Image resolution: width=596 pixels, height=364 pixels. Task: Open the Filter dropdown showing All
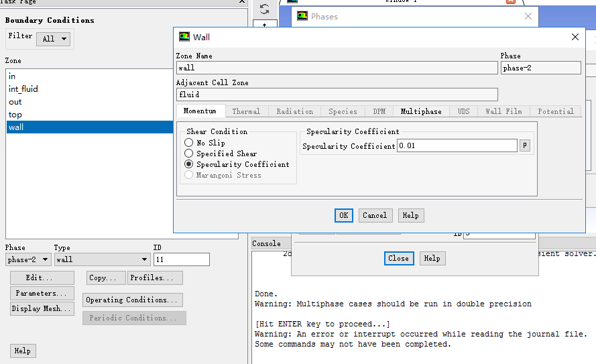pos(54,39)
